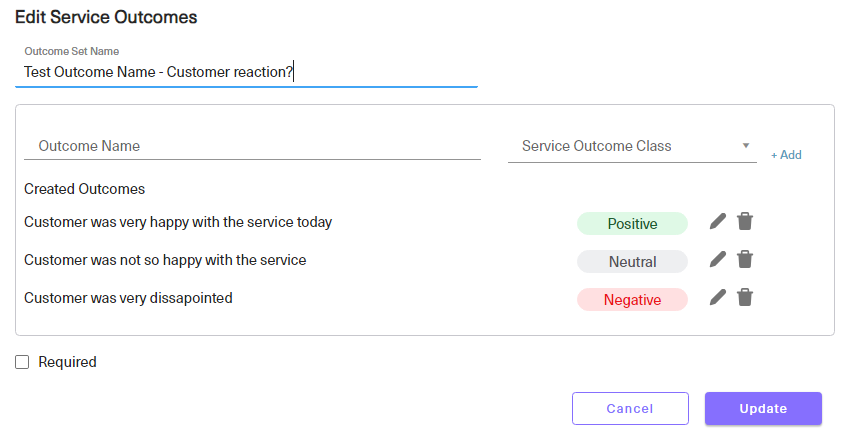Click the grey Neutral class badge
Screen dimensions: 849x440
[632, 261]
